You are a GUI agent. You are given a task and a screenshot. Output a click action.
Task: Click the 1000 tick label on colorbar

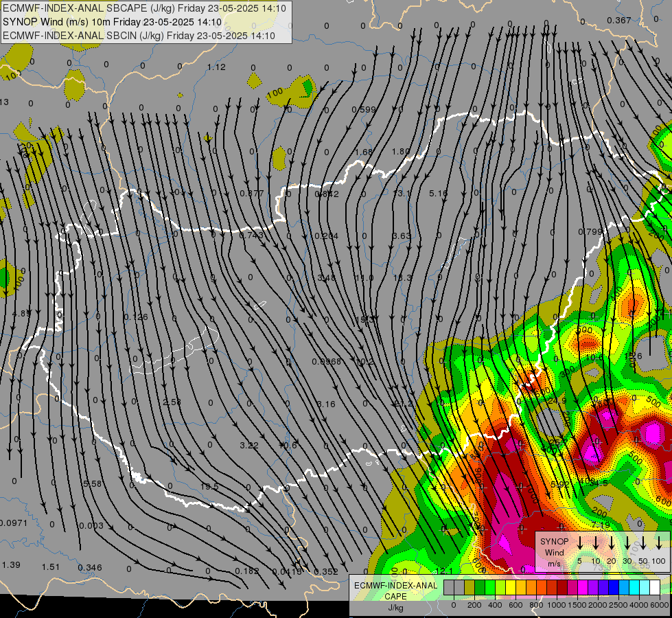556,605
